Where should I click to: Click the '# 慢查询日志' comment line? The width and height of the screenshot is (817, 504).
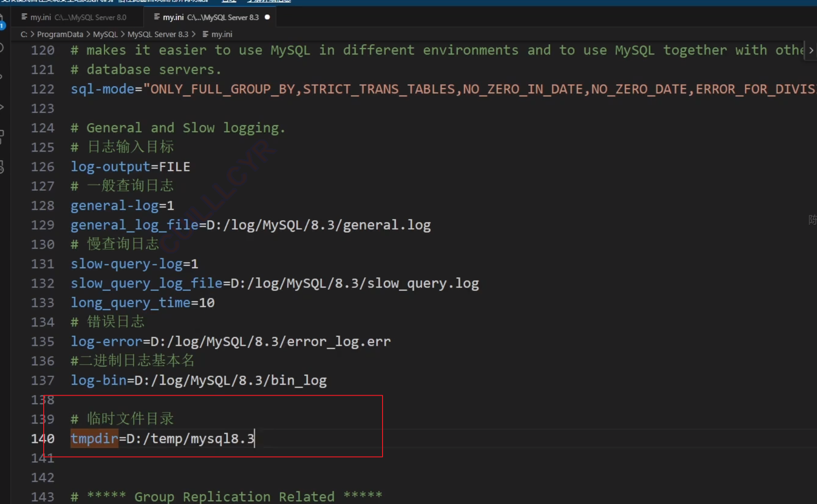click(x=115, y=244)
